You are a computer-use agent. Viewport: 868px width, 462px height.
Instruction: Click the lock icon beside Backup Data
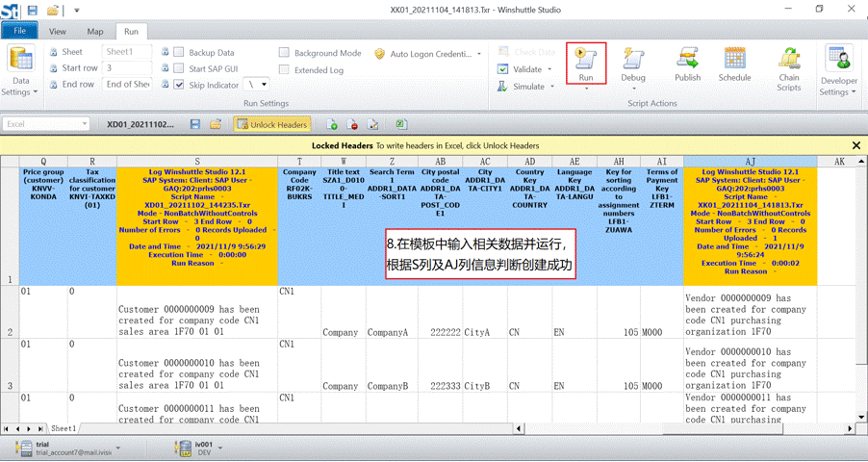[165, 52]
